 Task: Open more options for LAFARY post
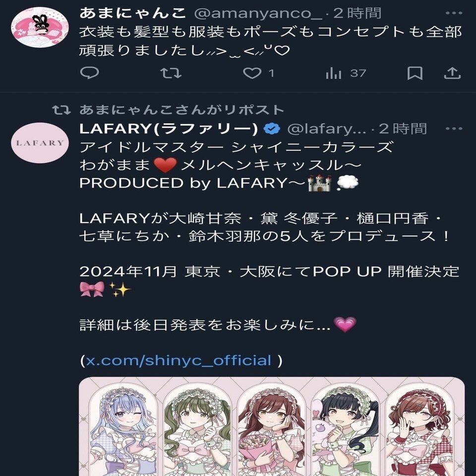[x=454, y=128]
